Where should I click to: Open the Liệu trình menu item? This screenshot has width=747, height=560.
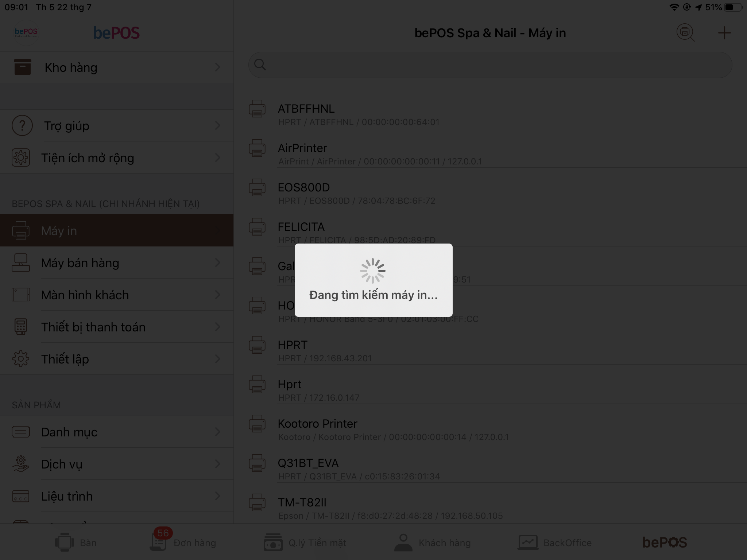pos(117,496)
